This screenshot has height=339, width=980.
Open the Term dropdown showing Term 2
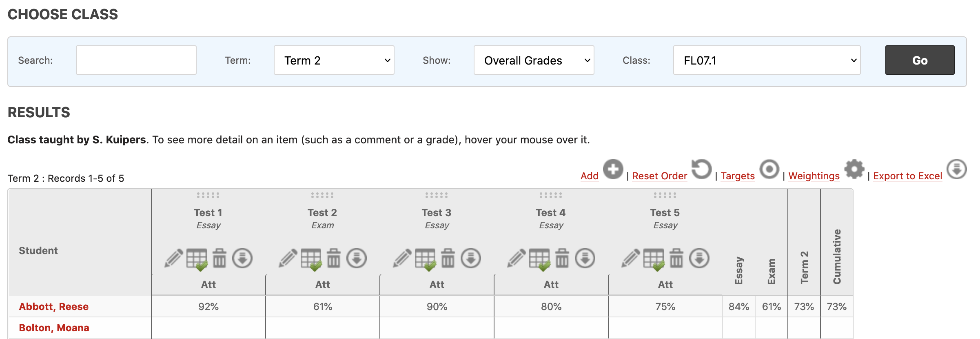pos(334,60)
